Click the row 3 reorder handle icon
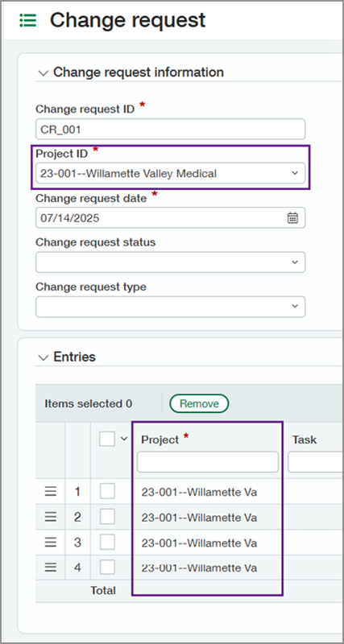 pyautogui.click(x=51, y=542)
